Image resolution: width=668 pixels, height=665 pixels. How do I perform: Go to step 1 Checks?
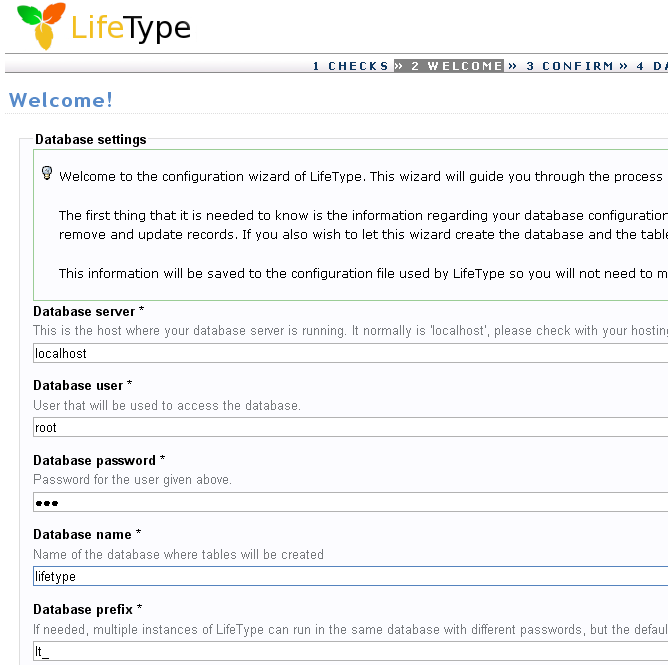click(350, 66)
